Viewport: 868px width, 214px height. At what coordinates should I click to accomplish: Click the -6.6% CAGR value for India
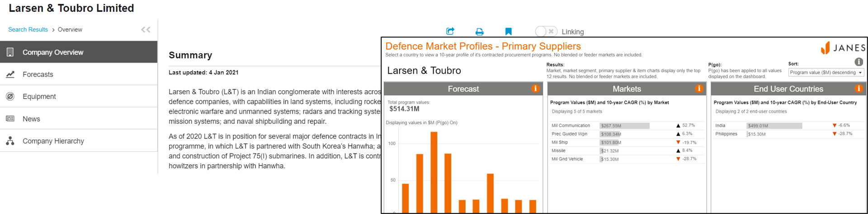point(844,126)
